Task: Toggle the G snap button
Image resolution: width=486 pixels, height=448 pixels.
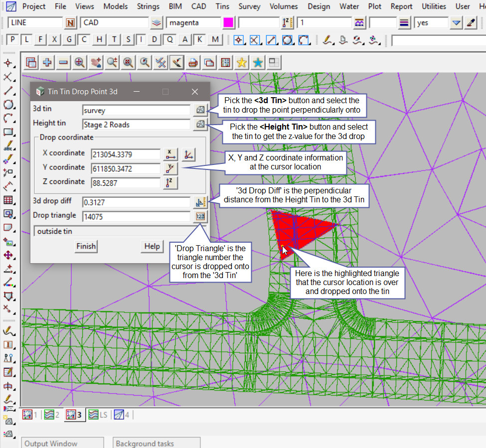Action: 69,40
